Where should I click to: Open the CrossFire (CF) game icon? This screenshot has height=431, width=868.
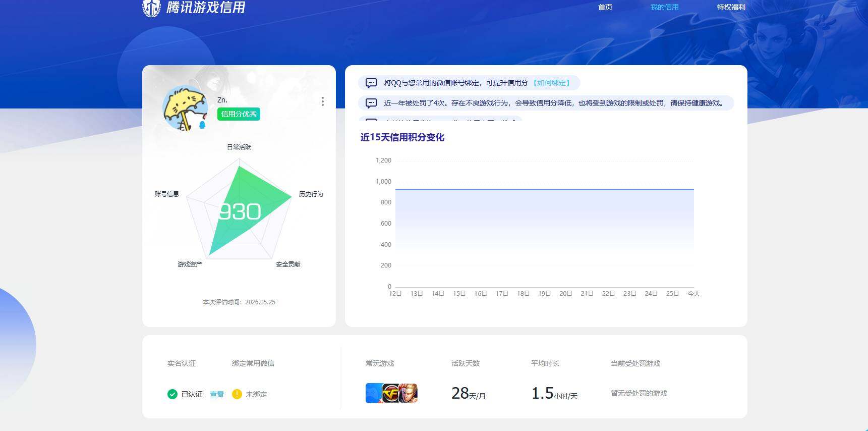point(390,393)
